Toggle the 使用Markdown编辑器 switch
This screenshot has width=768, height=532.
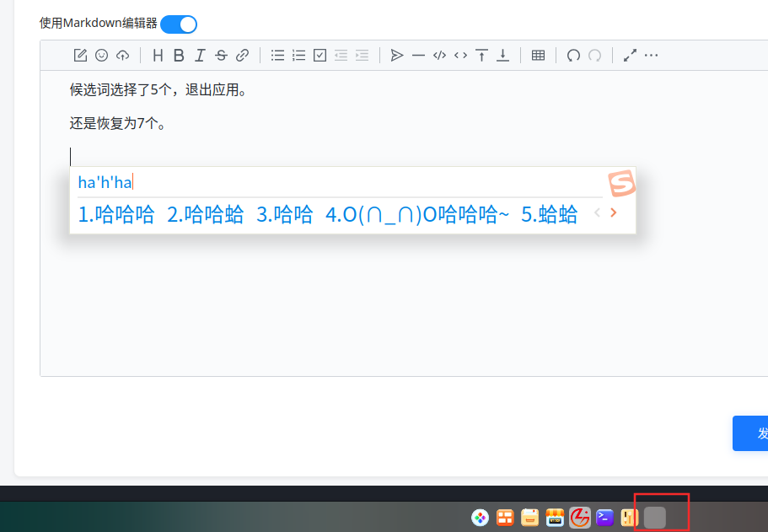point(179,24)
